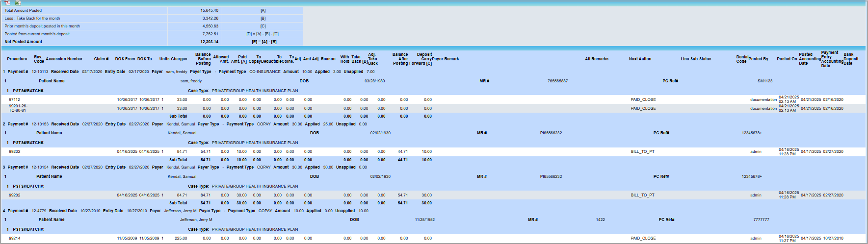Click the Posted By column header
The width and height of the screenshot is (868, 244).
tap(759, 59)
